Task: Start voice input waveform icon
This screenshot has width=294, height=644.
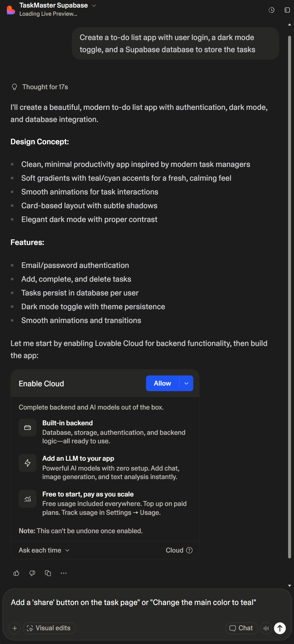Action: 266,628
